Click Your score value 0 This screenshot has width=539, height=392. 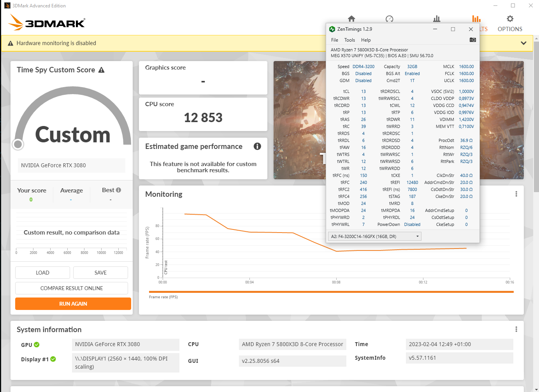click(31, 199)
